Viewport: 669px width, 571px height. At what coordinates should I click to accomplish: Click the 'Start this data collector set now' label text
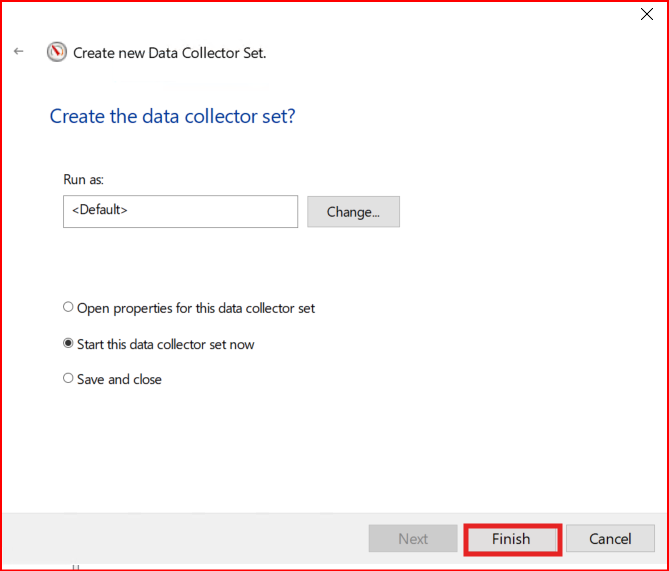coord(165,344)
